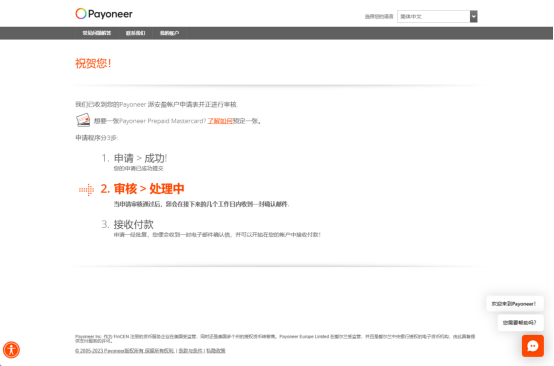Open the 联系我们 navigation item
Screen dimensions: 554x366
point(136,33)
